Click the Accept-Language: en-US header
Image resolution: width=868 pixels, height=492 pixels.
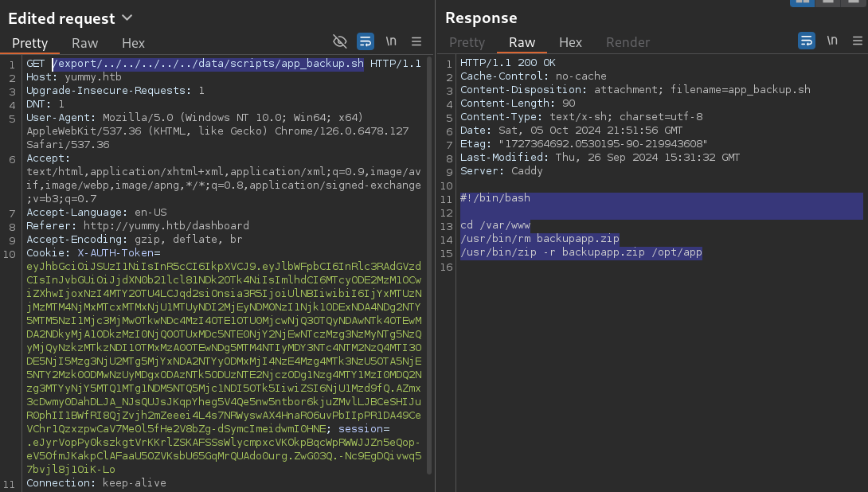tap(96, 213)
